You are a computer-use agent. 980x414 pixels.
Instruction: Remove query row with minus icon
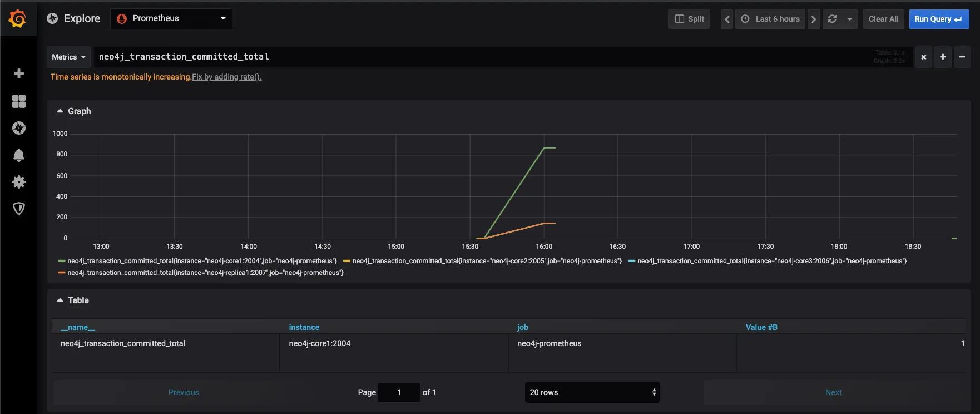962,57
